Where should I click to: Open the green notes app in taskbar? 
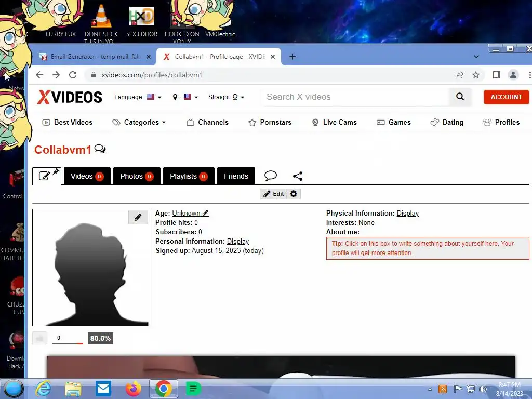click(193, 389)
